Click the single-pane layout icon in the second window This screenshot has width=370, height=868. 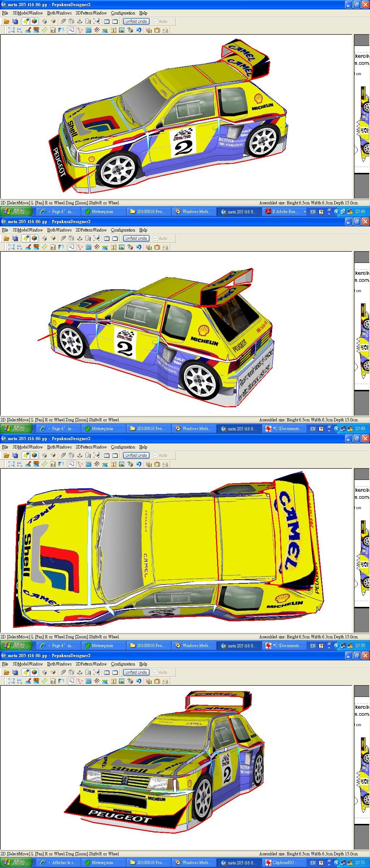pos(115,238)
